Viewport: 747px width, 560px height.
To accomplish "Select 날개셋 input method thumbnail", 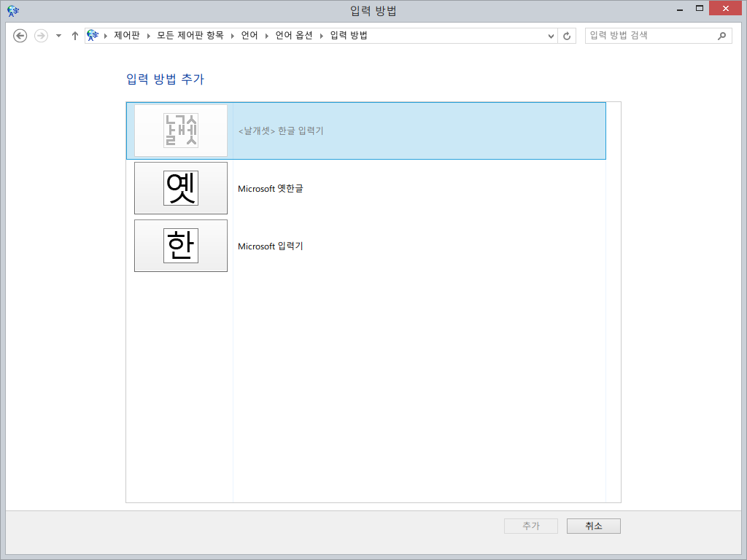I will point(181,131).
